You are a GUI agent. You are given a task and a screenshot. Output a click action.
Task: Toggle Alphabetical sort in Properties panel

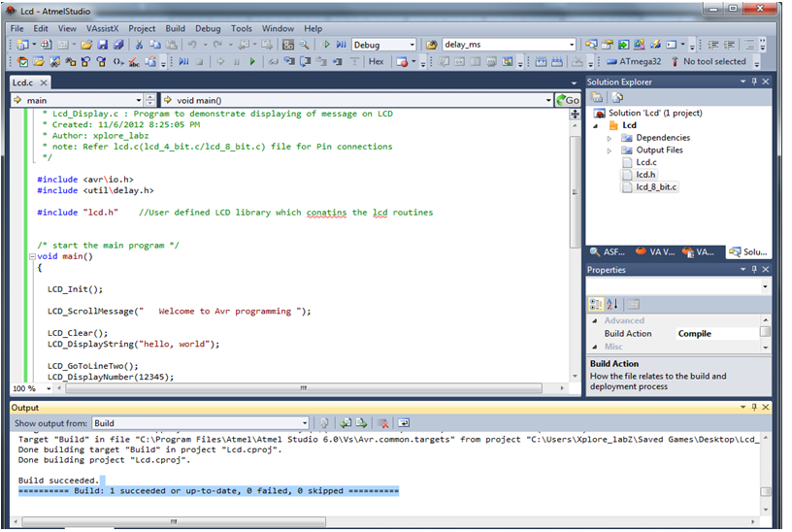(612, 304)
